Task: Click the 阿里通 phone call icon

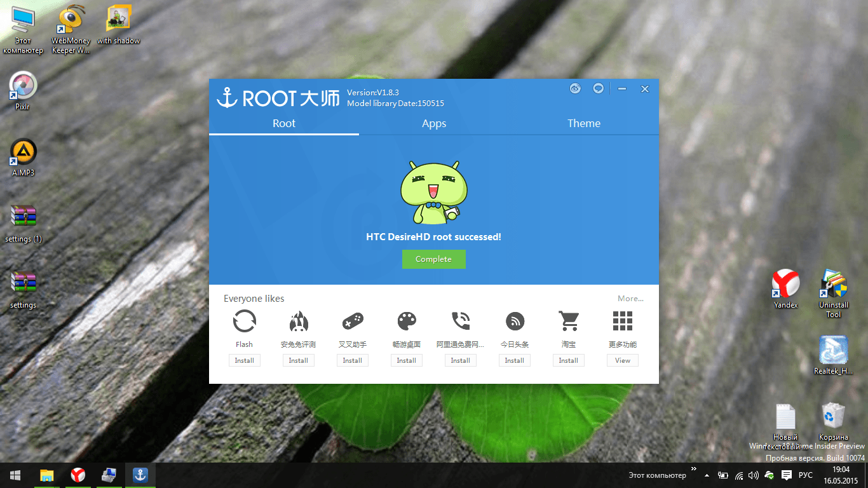Action: click(461, 322)
